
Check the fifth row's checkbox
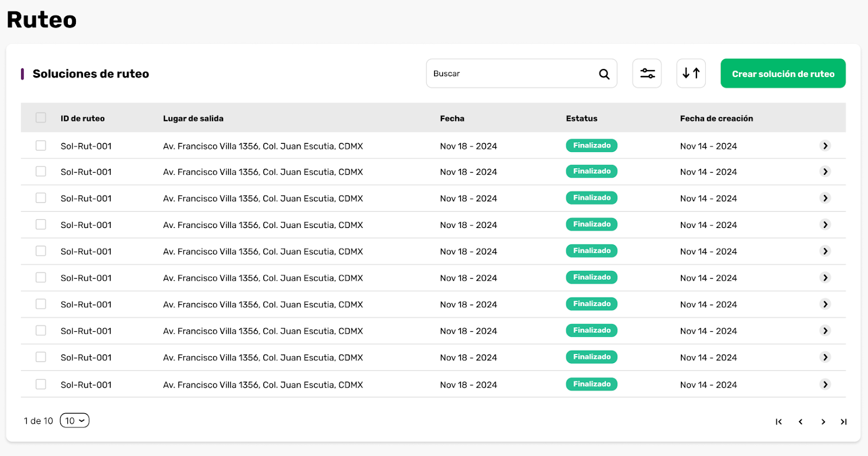(x=41, y=251)
